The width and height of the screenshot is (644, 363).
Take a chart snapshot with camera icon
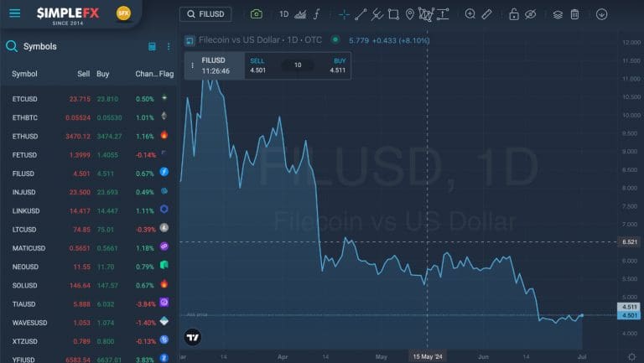pyautogui.click(x=257, y=14)
